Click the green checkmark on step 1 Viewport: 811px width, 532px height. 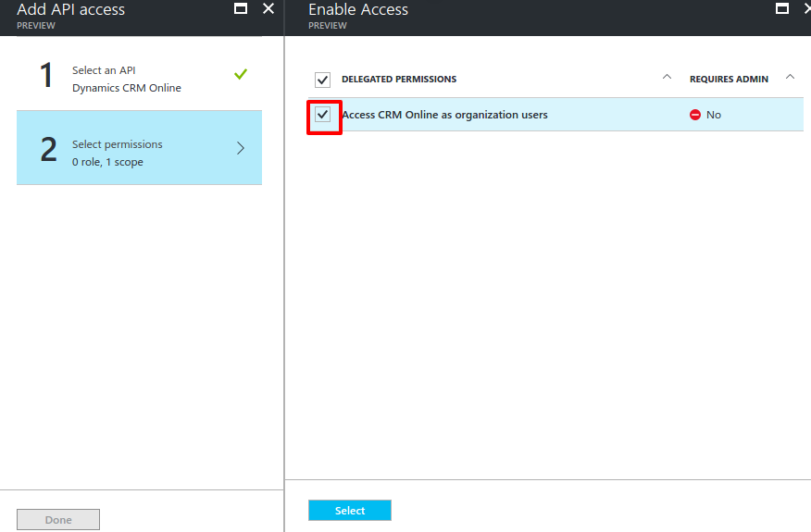point(241,74)
